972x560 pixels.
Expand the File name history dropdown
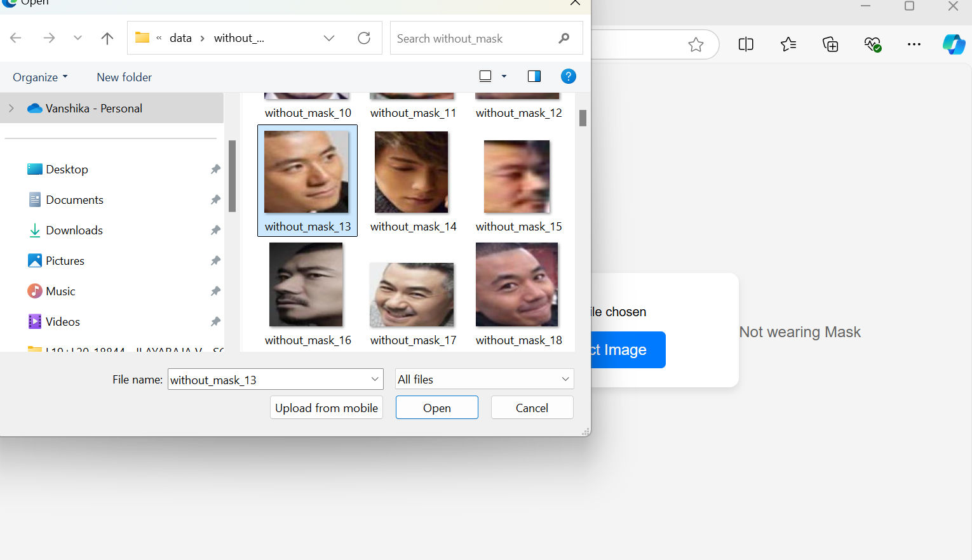375,380
